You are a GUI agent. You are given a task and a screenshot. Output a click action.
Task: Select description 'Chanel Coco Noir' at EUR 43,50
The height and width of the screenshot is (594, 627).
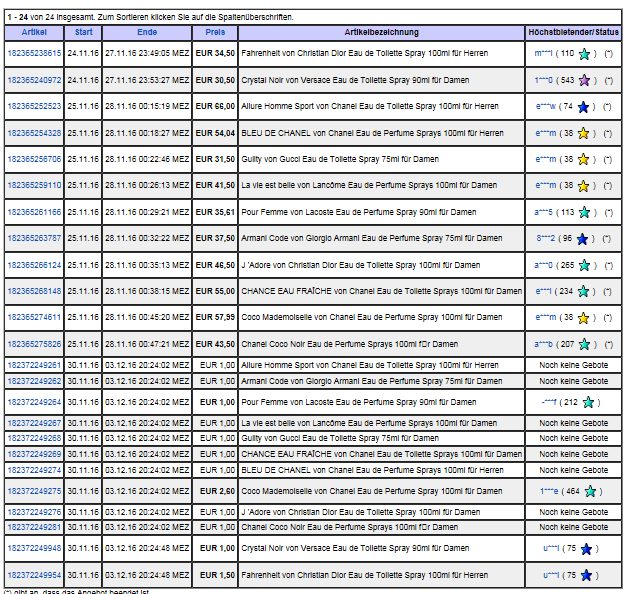(349, 344)
